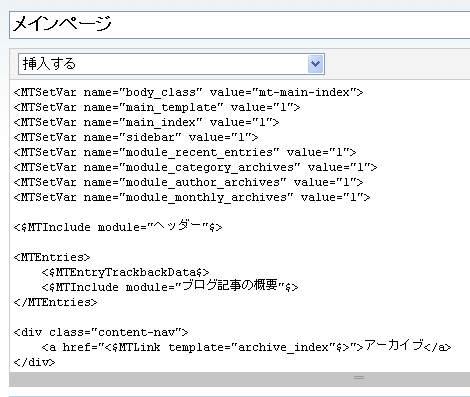Click the main_template MTSetVar line
Viewport: 470px width, 397px height.
[x=157, y=107]
